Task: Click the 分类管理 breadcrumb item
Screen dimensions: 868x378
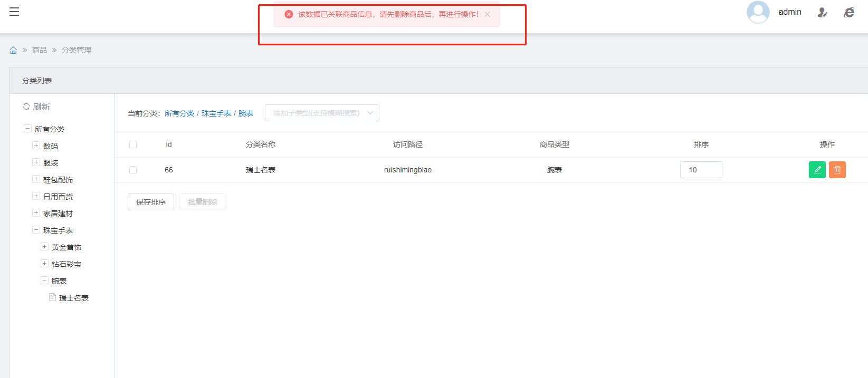Action: tap(77, 50)
